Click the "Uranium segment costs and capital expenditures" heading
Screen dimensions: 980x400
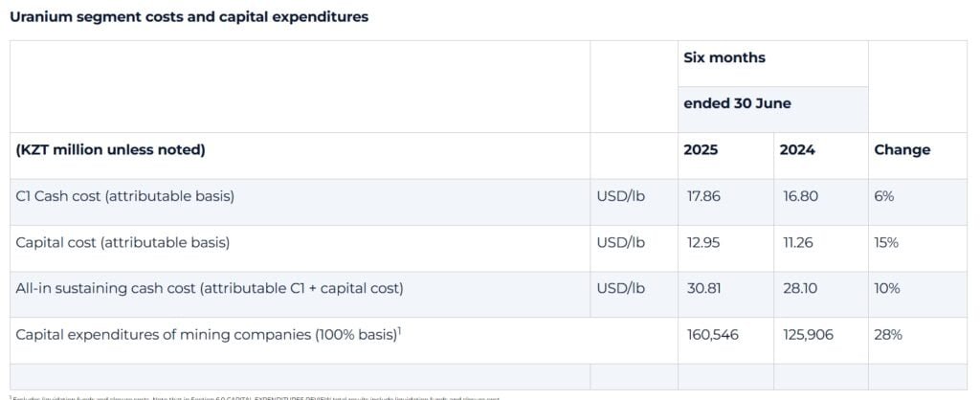click(189, 17)
